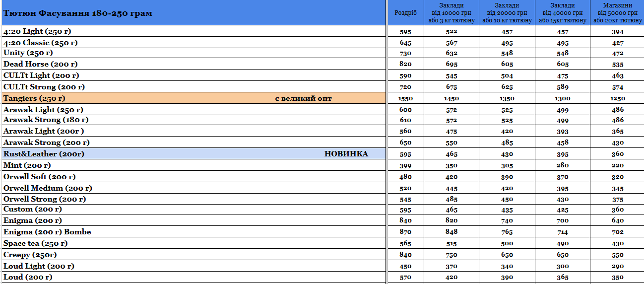Select the blue 'Rust&Leather (200г)' cell
Viewport: 644px width, 284px height.
coord(193,154)
